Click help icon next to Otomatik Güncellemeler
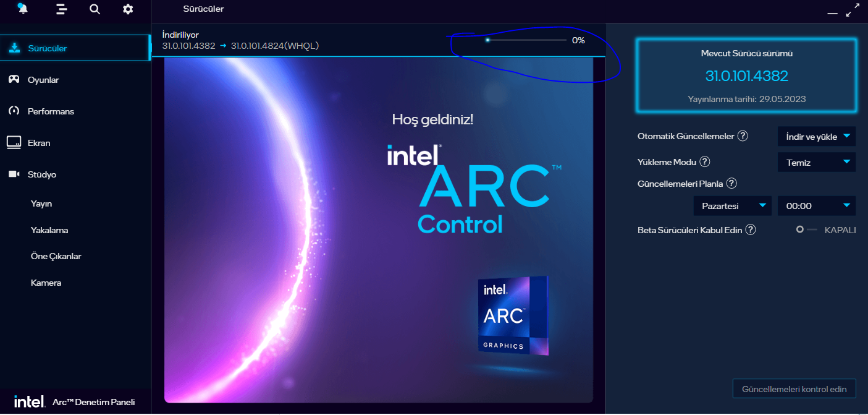This screenshot has height=415, width=868. (743, 136)
